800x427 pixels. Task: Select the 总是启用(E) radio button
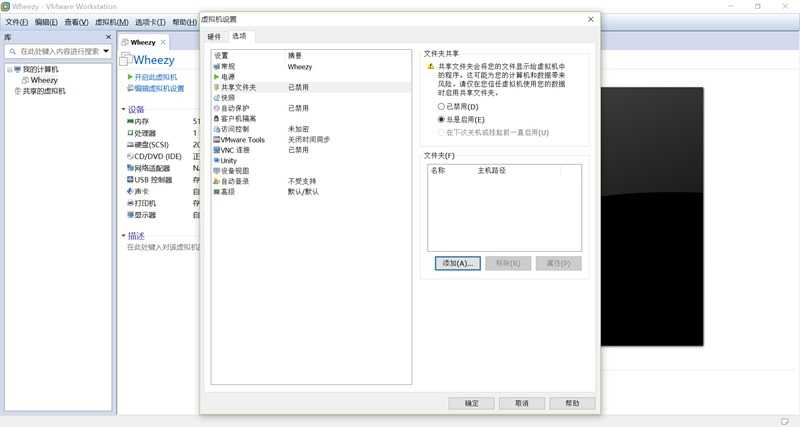(441, 119)
